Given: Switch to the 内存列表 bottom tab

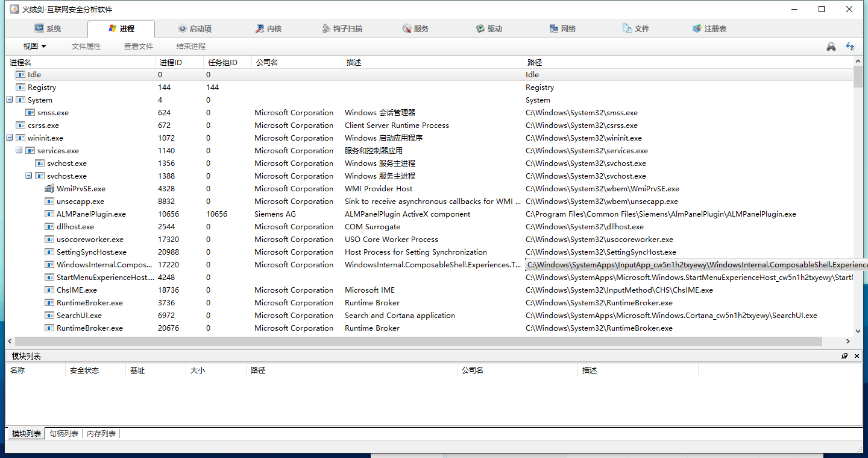Looking at the screenshot, I should click(x=101, y=433).
